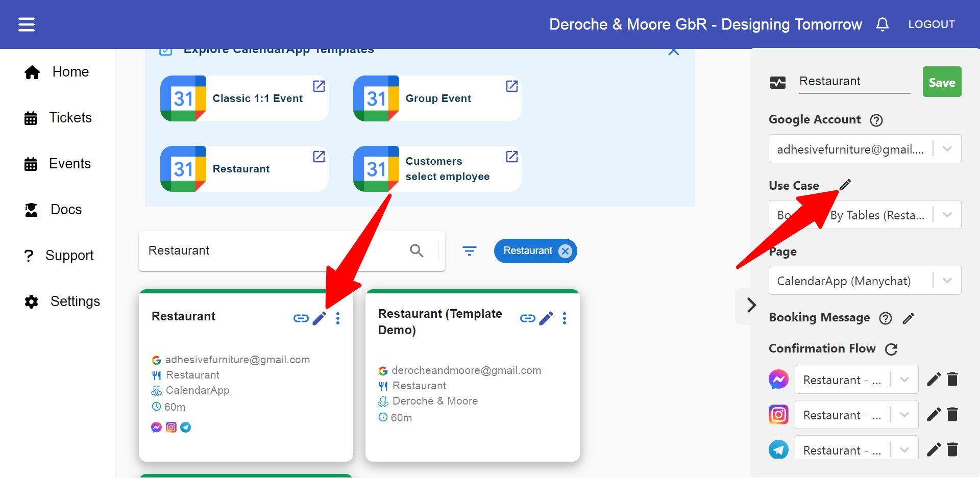
Task: Close the Explore CalendarApp Templates banner
Action: click(x=674, y=51)
